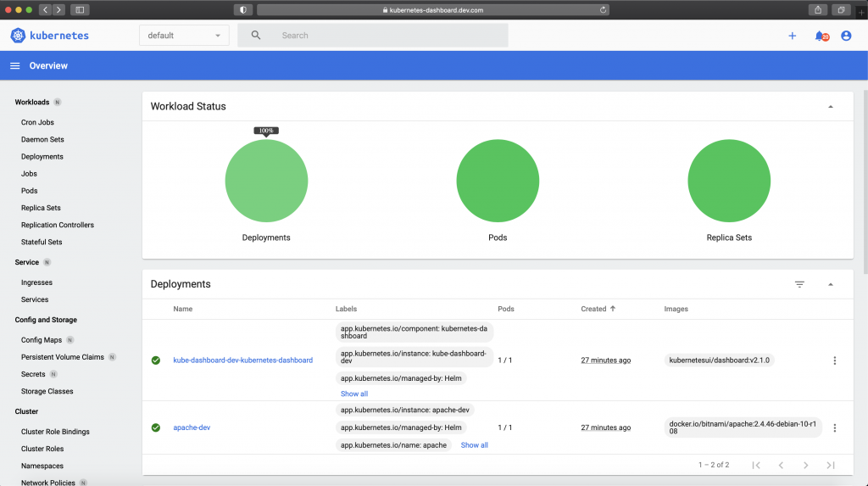The image size is (868, 486).
Task: Click the page vertical scrollbar
Action: pos(865,182)
